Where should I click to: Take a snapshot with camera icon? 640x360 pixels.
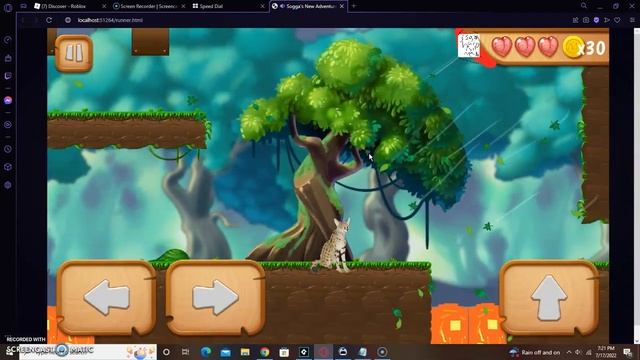click(586, 20)
